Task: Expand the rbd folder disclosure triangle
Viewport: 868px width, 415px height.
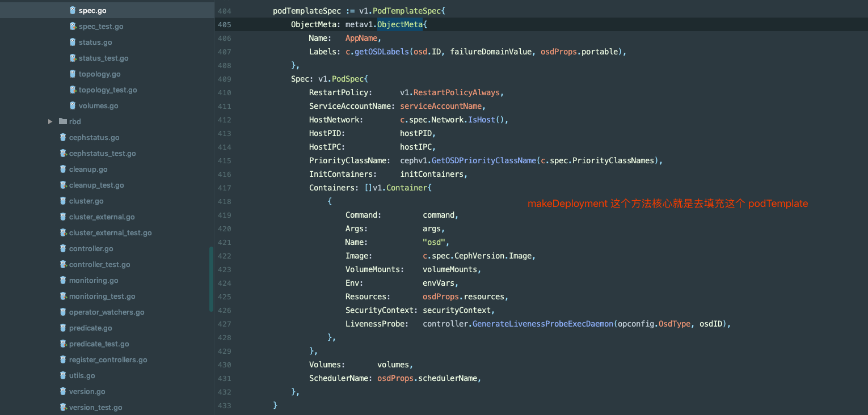Action: 50,122
